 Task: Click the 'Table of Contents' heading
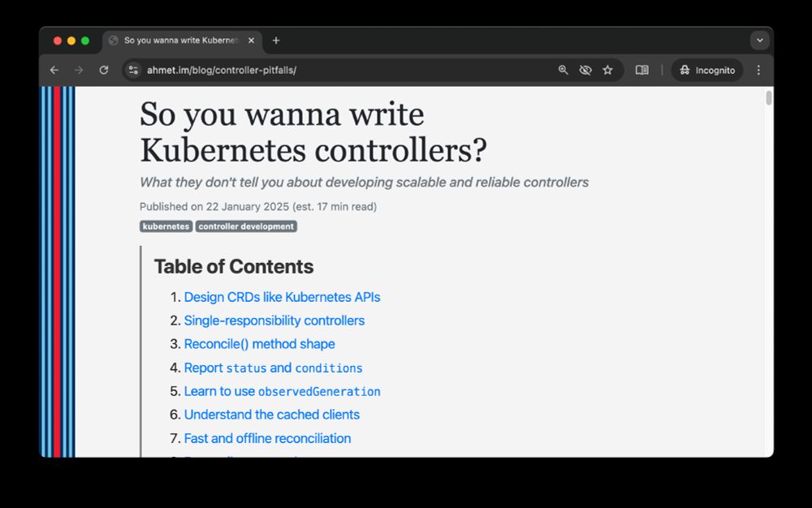pyautogui.click(x=234, y=266)
